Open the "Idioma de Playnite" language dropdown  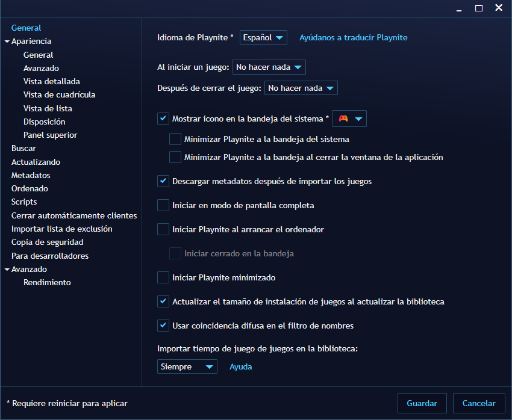coord(263,37)
